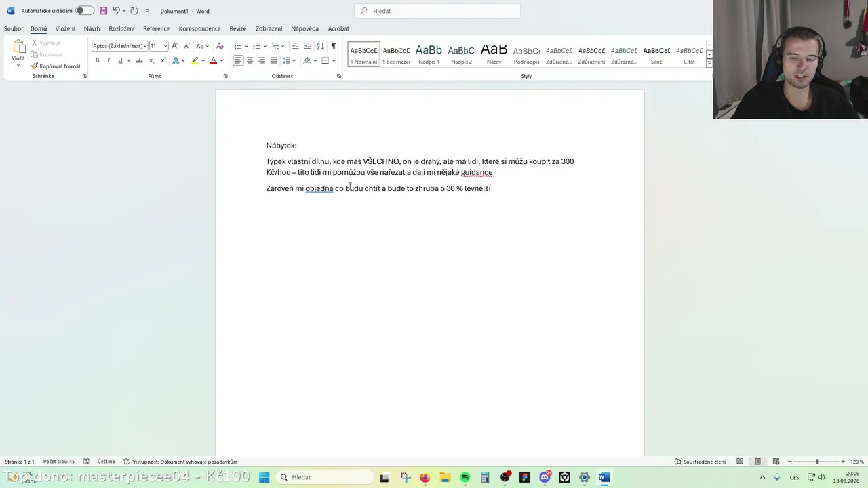Switch to the Vložení ribbon tab
Screen dimensions: 868x488
65,28
